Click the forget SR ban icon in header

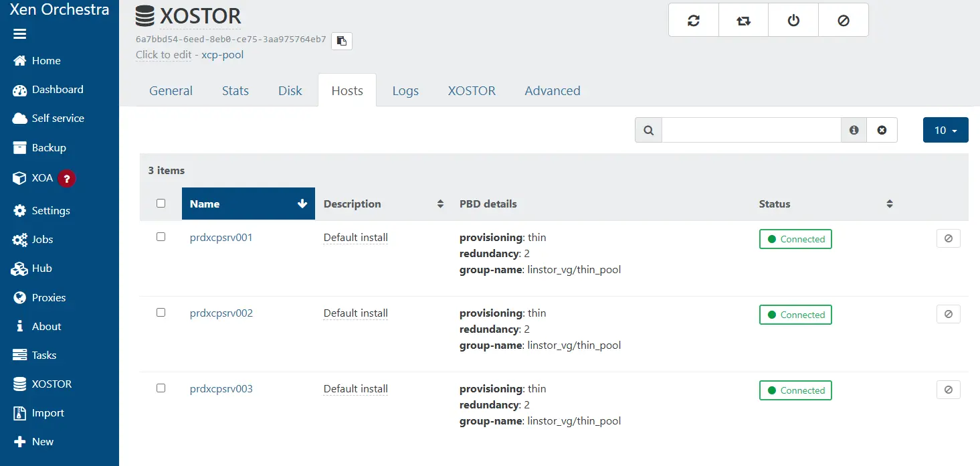click(x=844, y=20)
